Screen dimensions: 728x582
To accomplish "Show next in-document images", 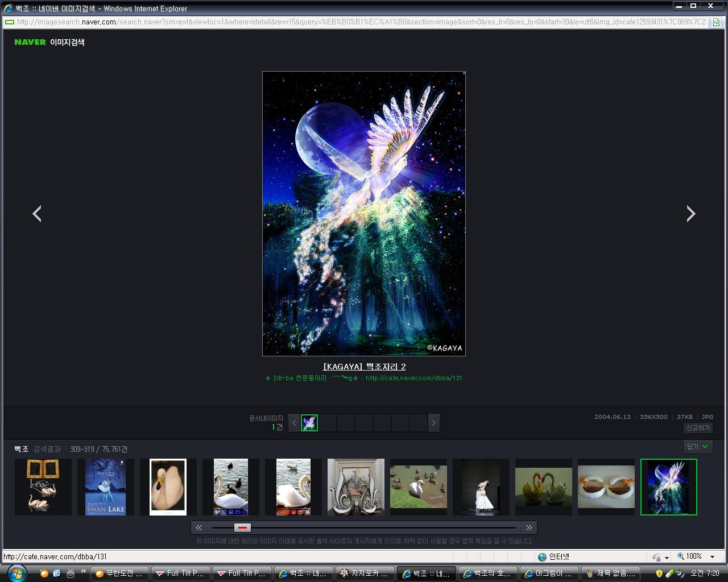I will click(x=433, y=423).
